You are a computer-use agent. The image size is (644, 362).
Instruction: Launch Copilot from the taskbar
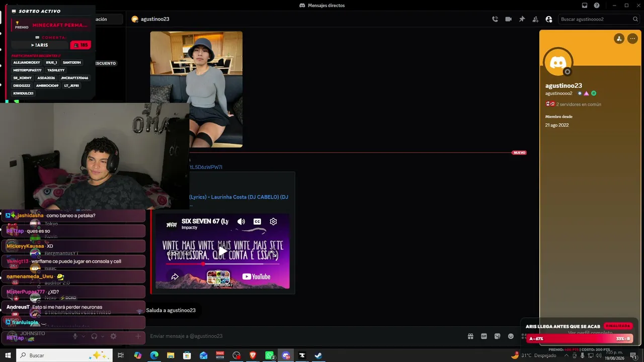point(138,355)
